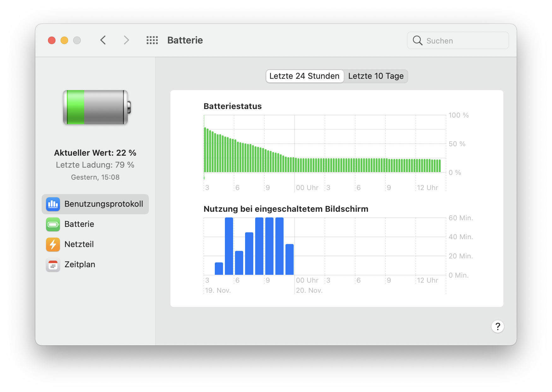This screenshot has width=552, height=392.
Task: Click the '19. Nov.' date label
Action: (x=218, y=290)
